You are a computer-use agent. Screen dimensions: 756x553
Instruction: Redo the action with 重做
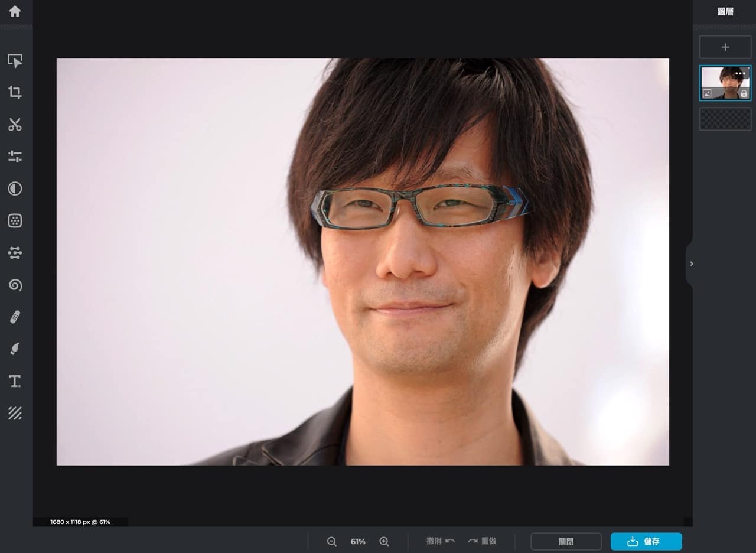coord(483,541)
